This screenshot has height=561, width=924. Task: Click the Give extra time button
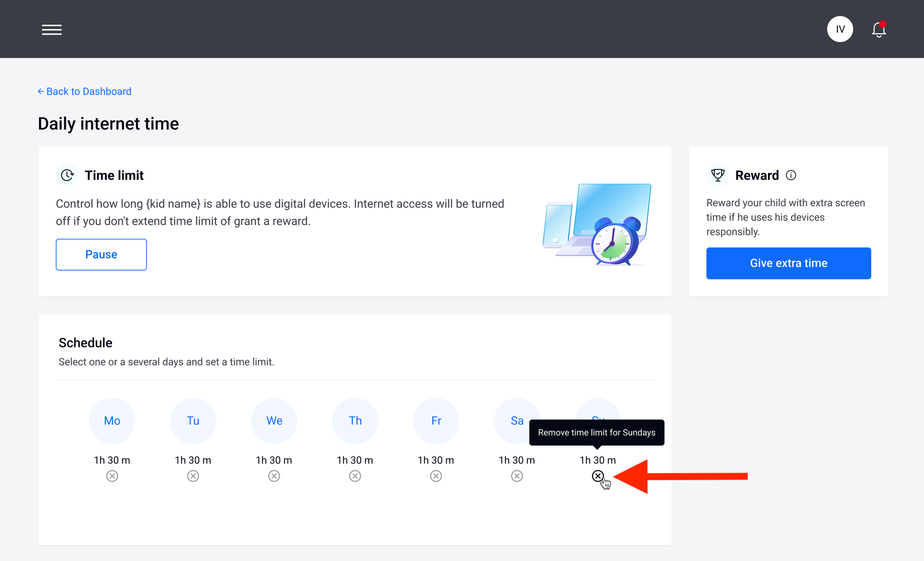[x=788, y=263]
